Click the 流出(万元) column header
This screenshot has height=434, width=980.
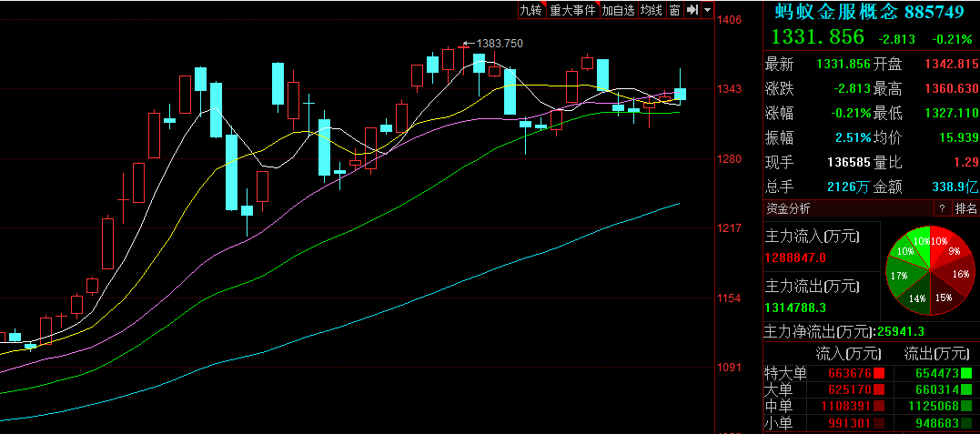coord(935,355)
